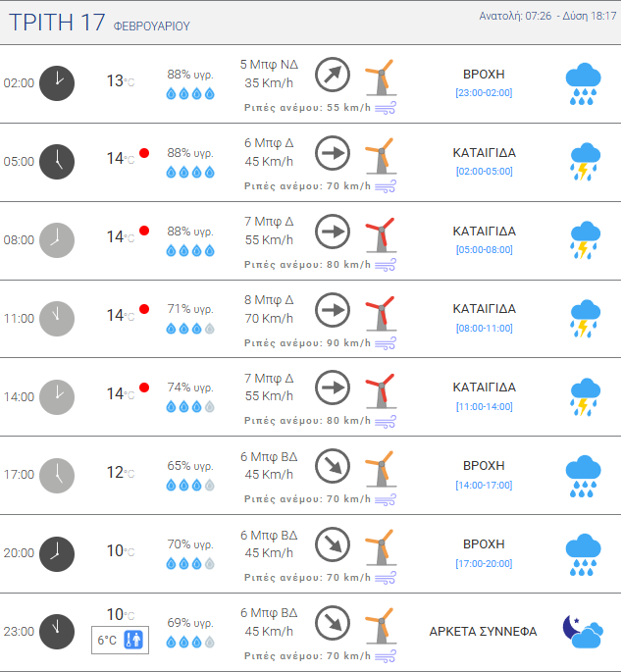Click the humidity droplets at 17:00
Image resolution: width=622 pixels, height=672 pixels.
190,485
